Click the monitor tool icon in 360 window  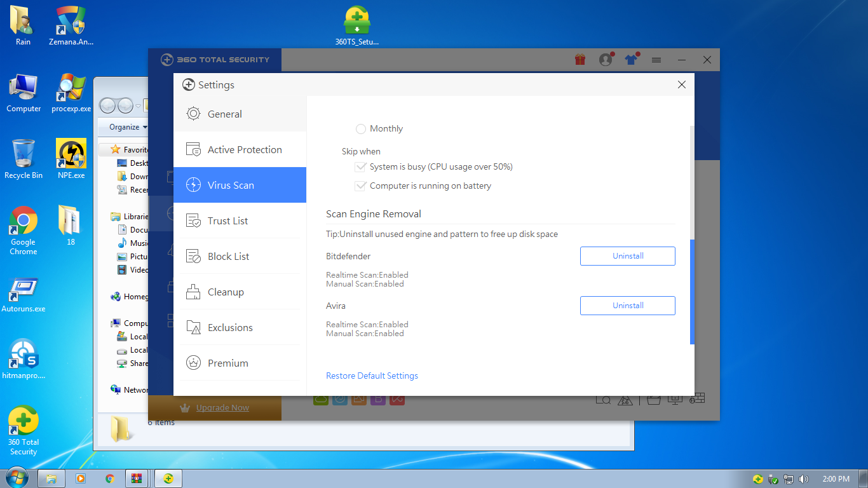tap(675, 399)
